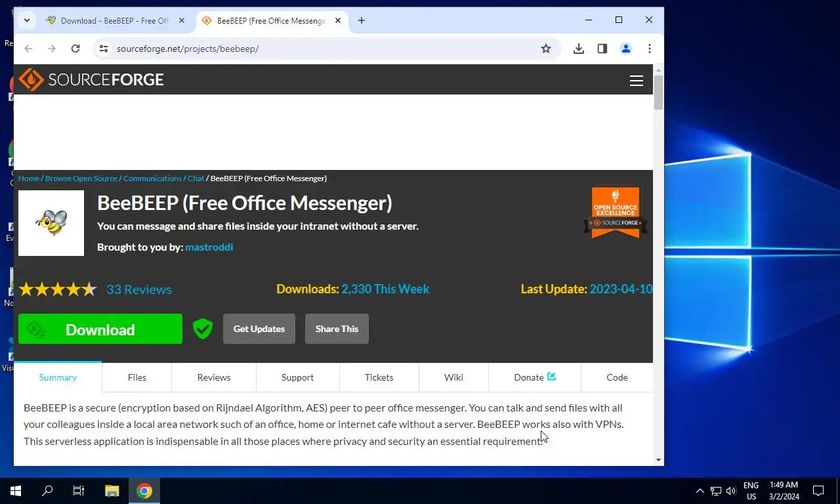Open Chrome three-dot menu
The width and height of the screenshot is (840, 504).
(650, 49)
